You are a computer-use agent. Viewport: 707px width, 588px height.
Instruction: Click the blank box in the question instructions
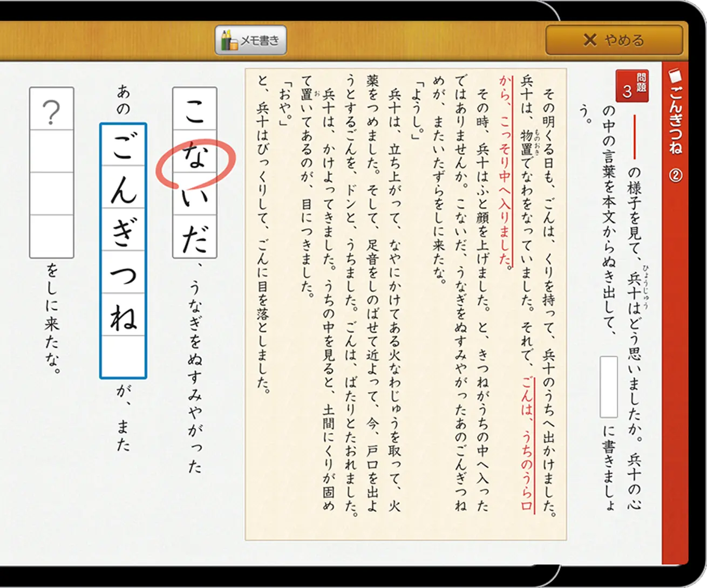point(609,387)
